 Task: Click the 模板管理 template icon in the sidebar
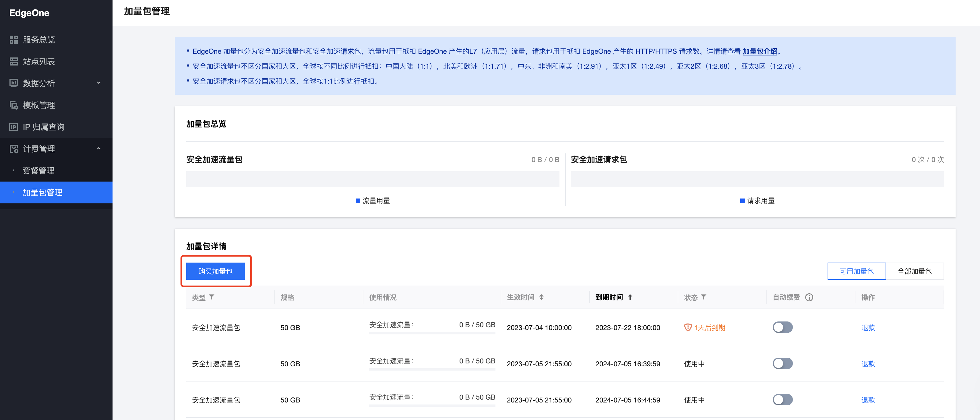(14, 105)
